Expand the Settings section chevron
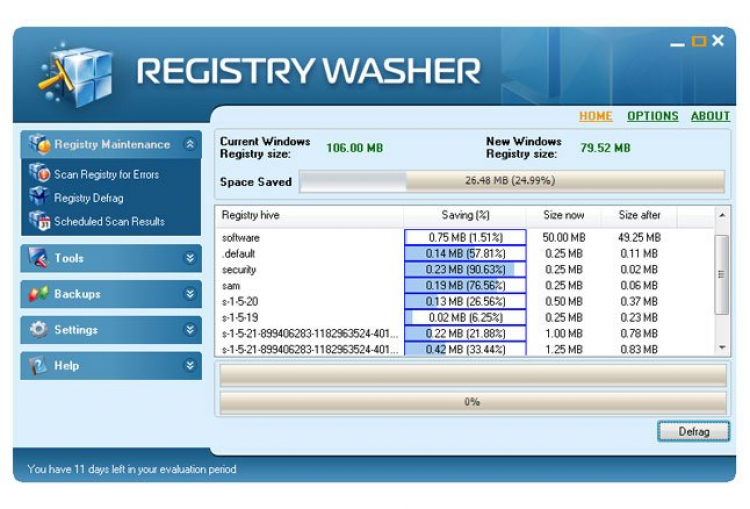750x509 pixels. 190,330
